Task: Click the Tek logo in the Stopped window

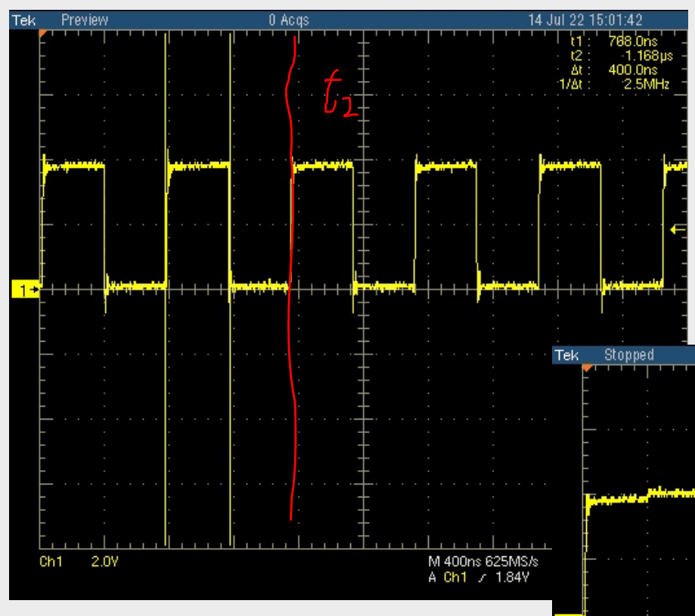Action: (567, 355)
